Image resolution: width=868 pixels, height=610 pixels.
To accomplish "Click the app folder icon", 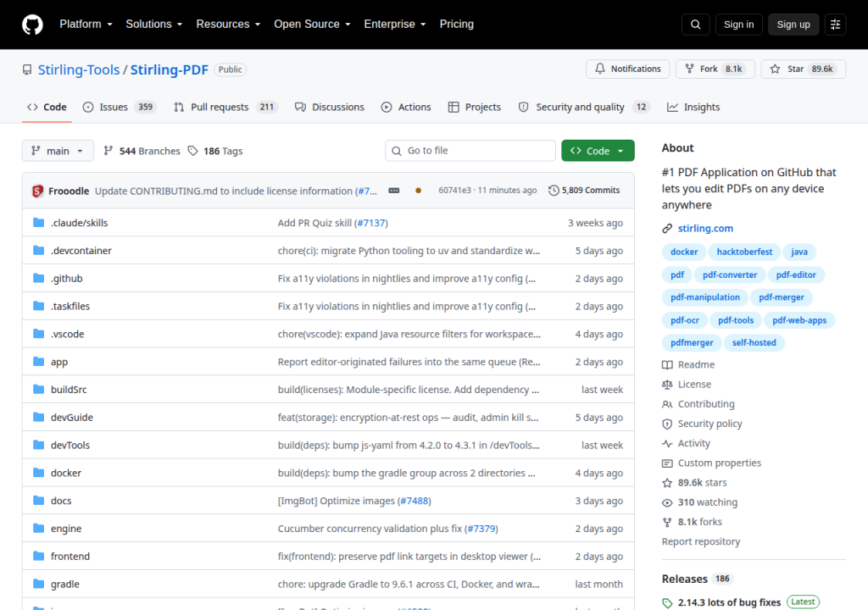I will click(x=38, y=362).
